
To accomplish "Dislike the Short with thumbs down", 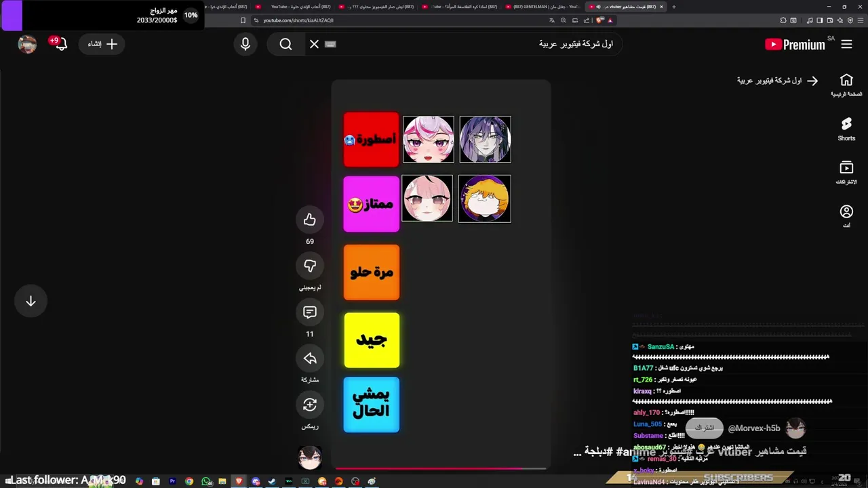I will point(310,266).
